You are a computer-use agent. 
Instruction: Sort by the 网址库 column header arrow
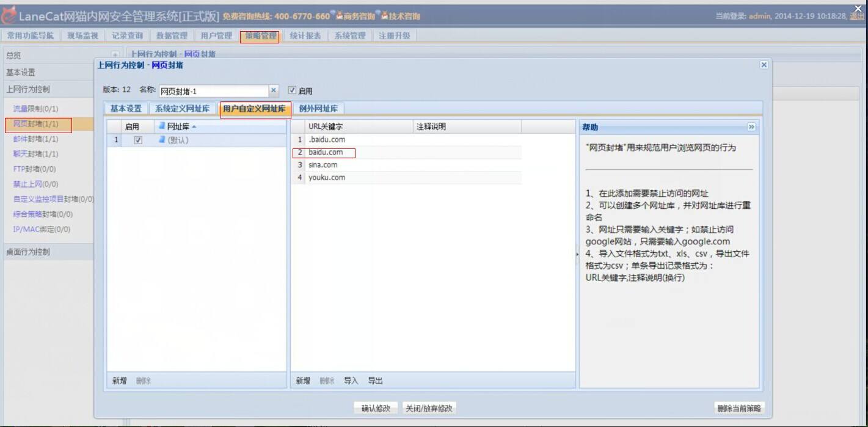pos(194,126)
